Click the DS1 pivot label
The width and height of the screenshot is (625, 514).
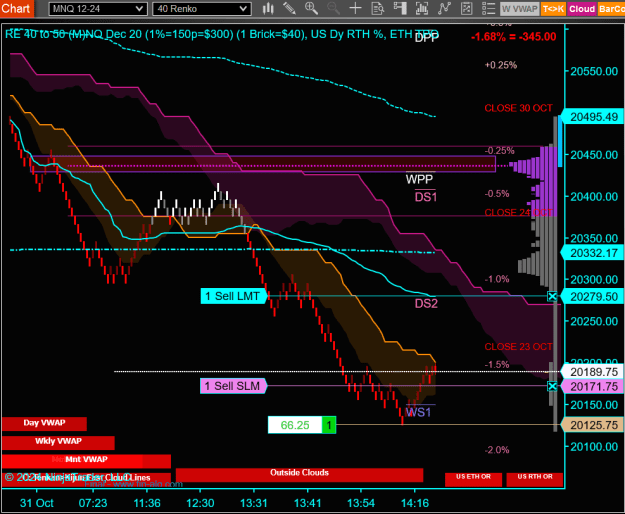click(426, 197)
